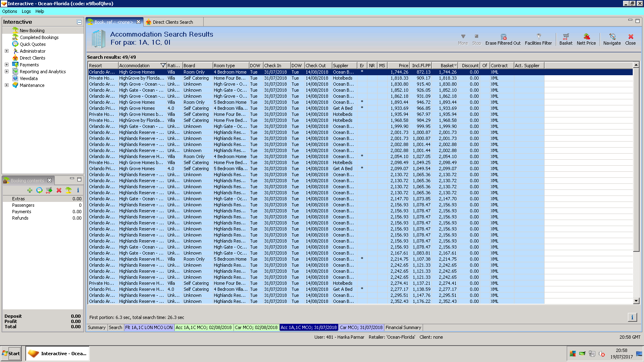The height and width of the screenshot is (362, 644).
Task: Open Completed Bookings in the sidebar
Action: point(39,37)
